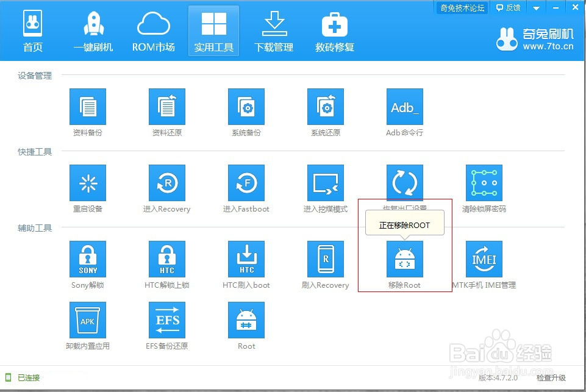Select the HTC解锁上锁 tool
Screen dimensions: 586x392
166,258
